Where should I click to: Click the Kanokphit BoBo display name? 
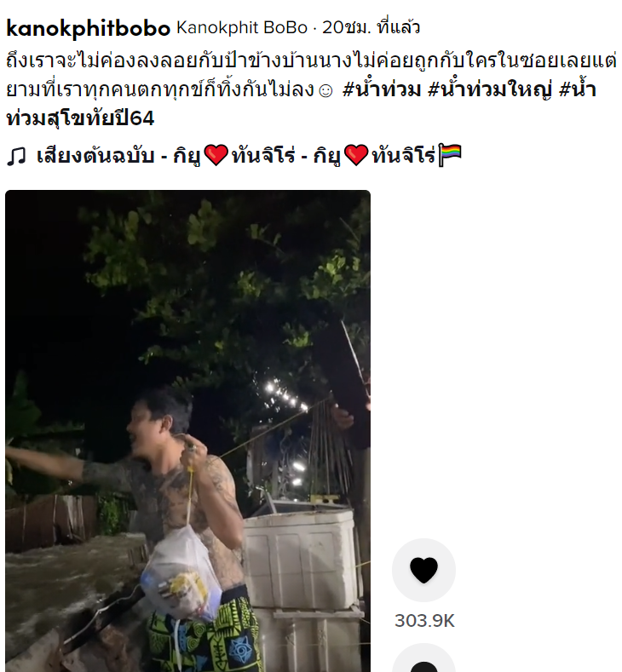(242, 28)
